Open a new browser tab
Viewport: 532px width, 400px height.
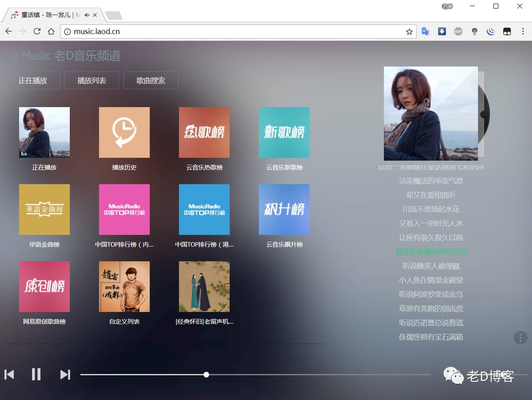[114, 15]
